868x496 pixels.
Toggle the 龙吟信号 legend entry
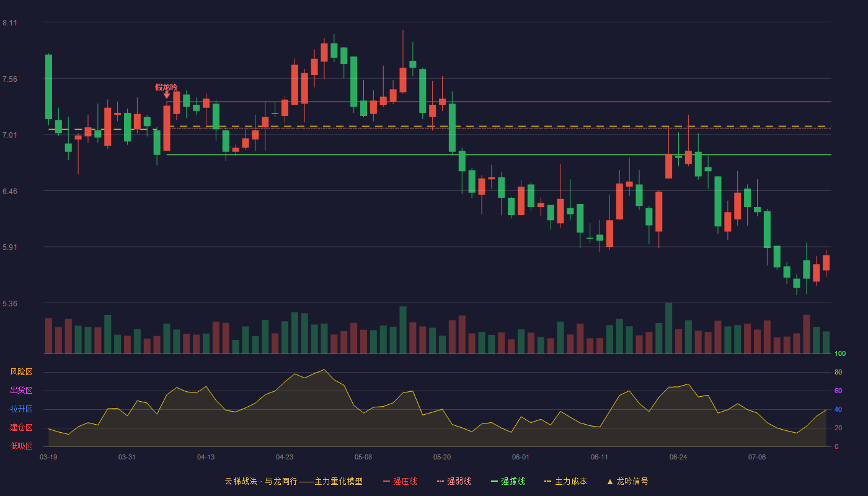click(627, 481)
